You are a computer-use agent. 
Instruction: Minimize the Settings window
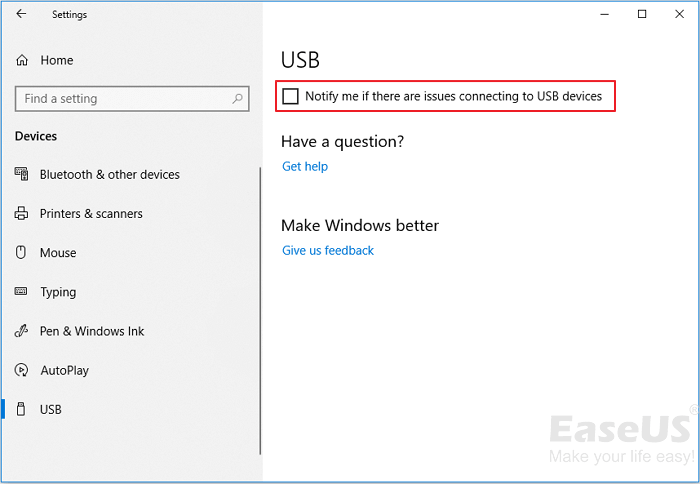[604, 14]
